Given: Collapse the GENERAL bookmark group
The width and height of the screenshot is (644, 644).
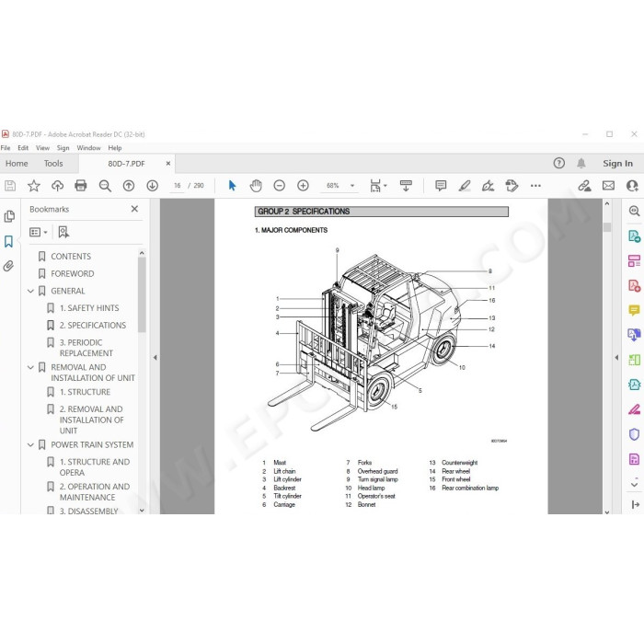Looking at the screenshot, I should pos(30,292).
